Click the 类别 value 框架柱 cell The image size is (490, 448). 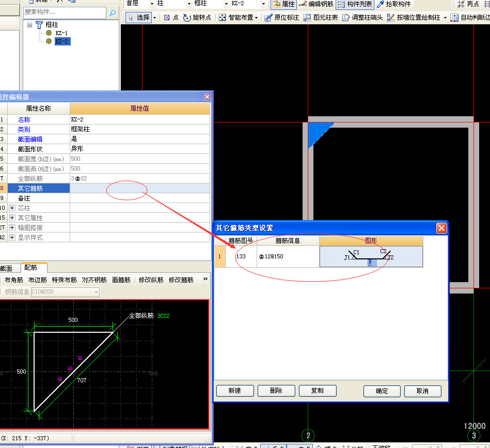(x=140, y=129)
